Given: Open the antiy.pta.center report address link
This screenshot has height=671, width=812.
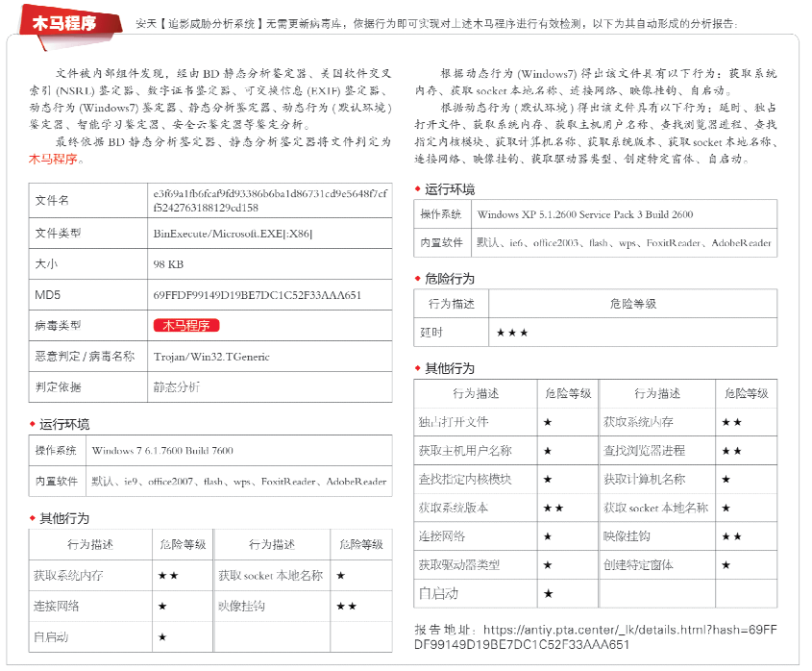Looking at the screenshot, I should [x=596, y=637].
